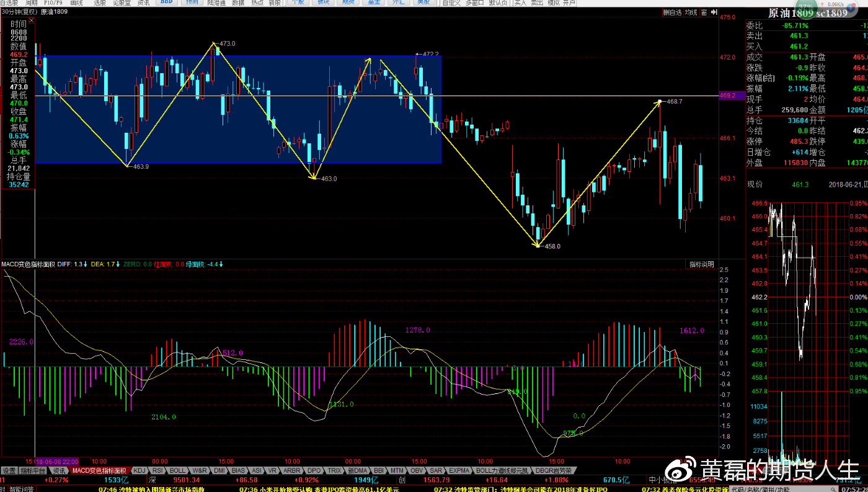Viewport: 868px width, 492px height.
Task: Select the BOLL indicator tab
Action: tap(178, 471)
